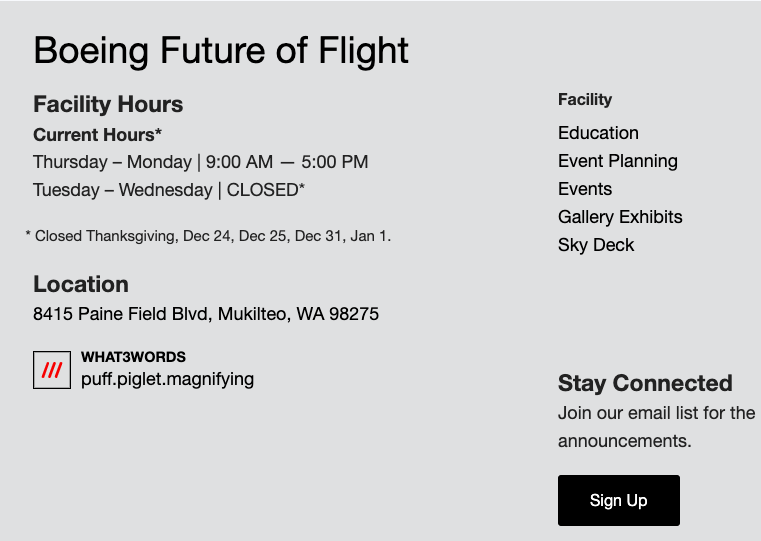Click the holiday closures footnote
Image resolution: width=761 pixels, height=541 pixels.
click(x=208, y=236)
